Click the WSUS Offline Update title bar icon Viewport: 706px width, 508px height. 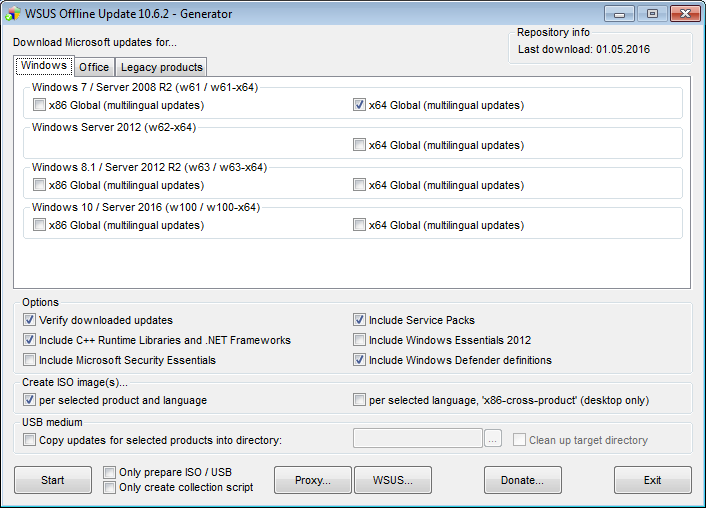[12, 14]
